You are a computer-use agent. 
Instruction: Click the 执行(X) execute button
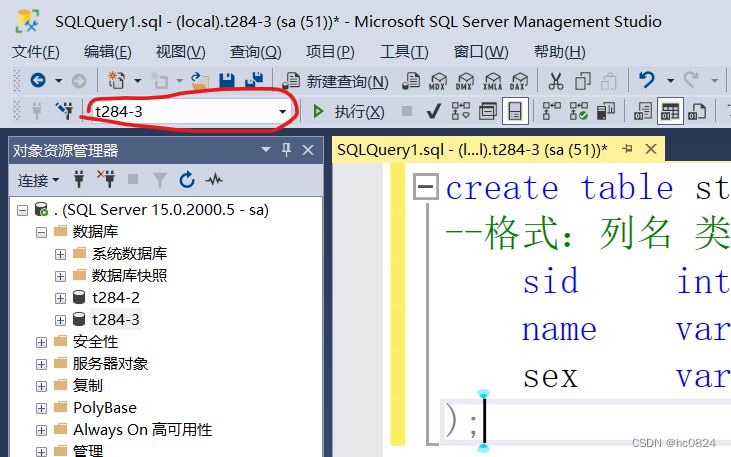point(349,111)
